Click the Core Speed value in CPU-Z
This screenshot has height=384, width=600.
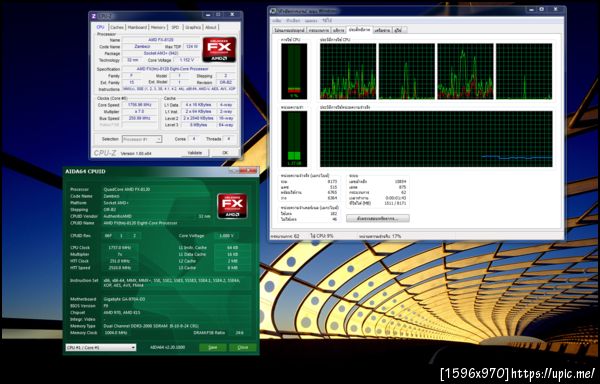pyautogui.click(x=139, y=105)
